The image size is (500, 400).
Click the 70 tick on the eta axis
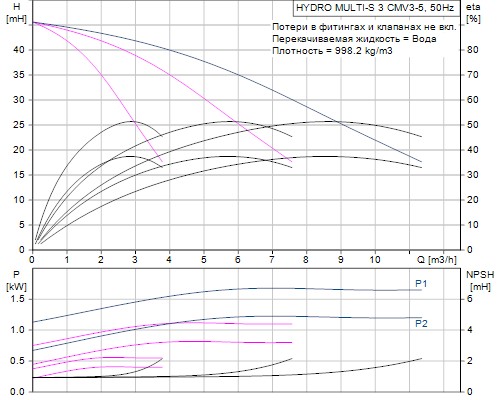click(x=472, y=75)
